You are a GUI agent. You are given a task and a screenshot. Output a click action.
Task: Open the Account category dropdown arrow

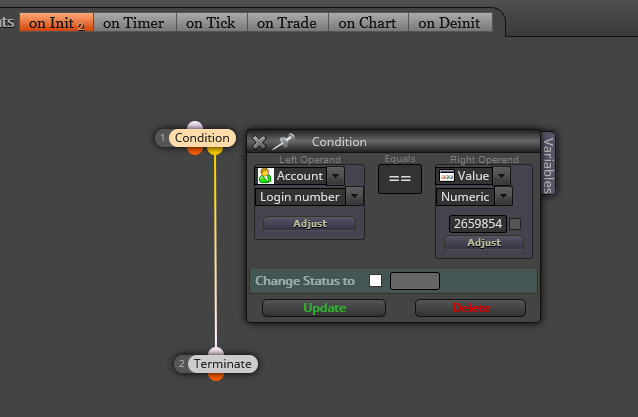(336, 176)
